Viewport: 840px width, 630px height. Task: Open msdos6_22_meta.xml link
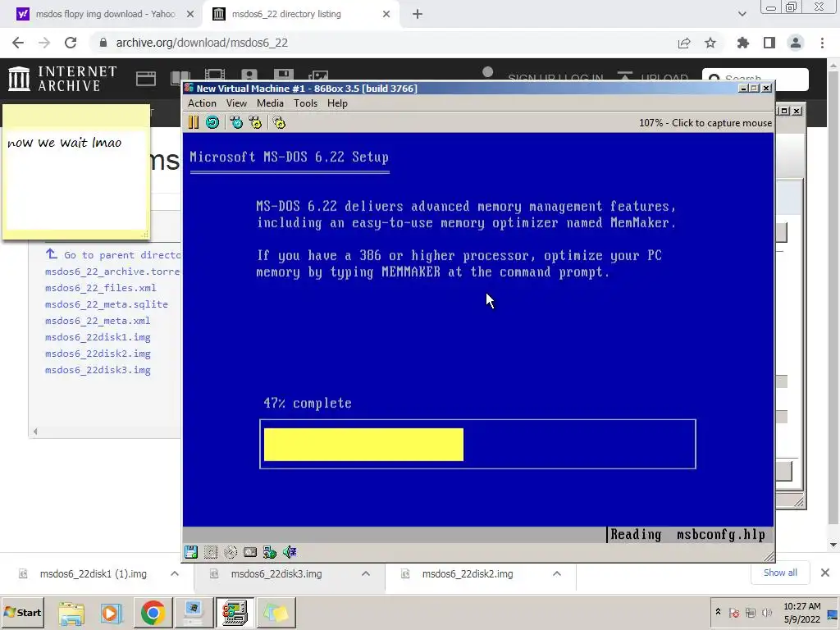pyautogui.click(x=98, y=321)
